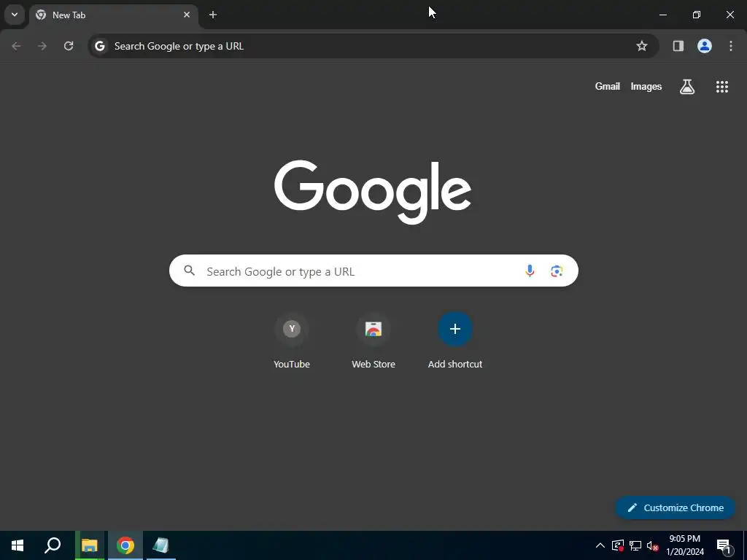Open the Chrome profile avatar menu
747x560 pixels.
click(x=705, y=46)
